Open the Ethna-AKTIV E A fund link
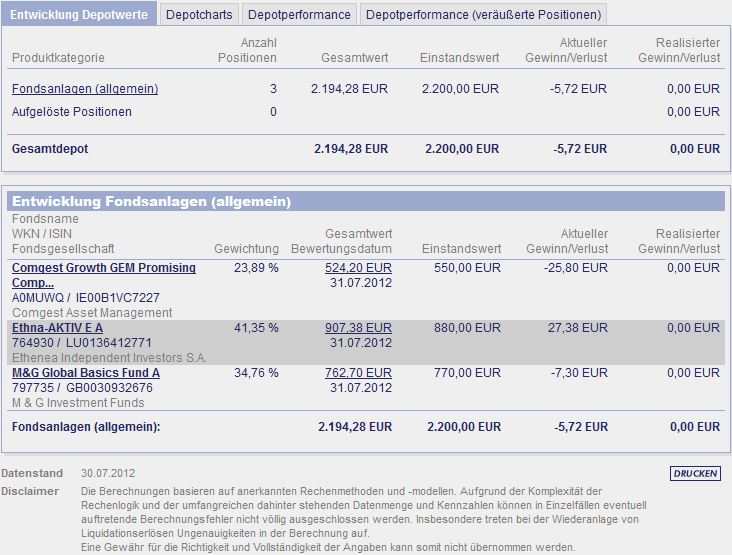Screen dimensions: 732x555 (57, 328)
